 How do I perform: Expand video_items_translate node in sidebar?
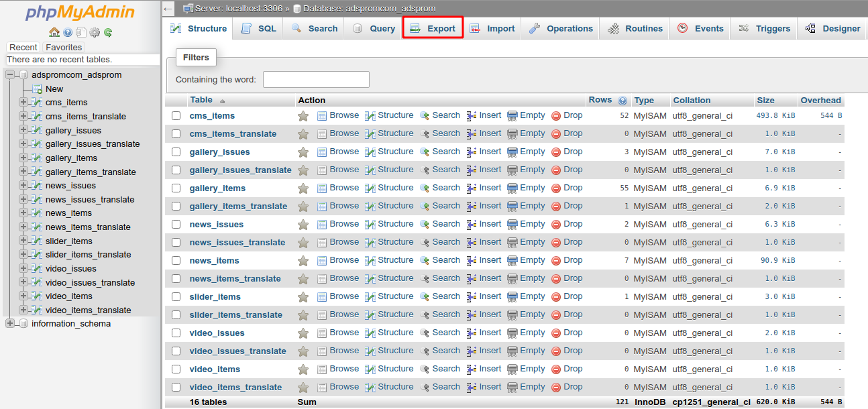click(x=23, y=310)
